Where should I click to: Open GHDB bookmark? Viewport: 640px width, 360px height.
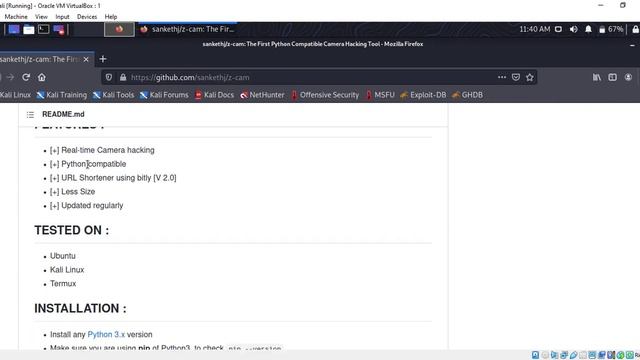467,95
